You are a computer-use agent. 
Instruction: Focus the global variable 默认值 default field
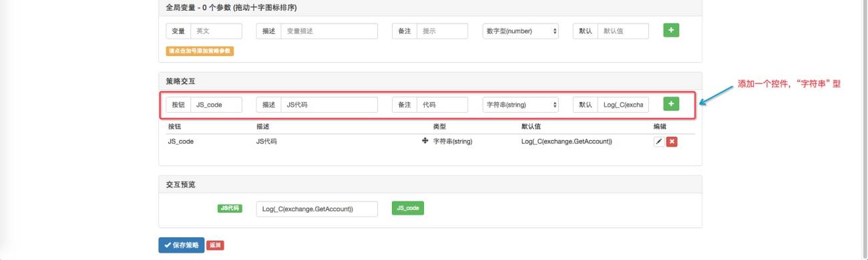click(x=623, y=31)
